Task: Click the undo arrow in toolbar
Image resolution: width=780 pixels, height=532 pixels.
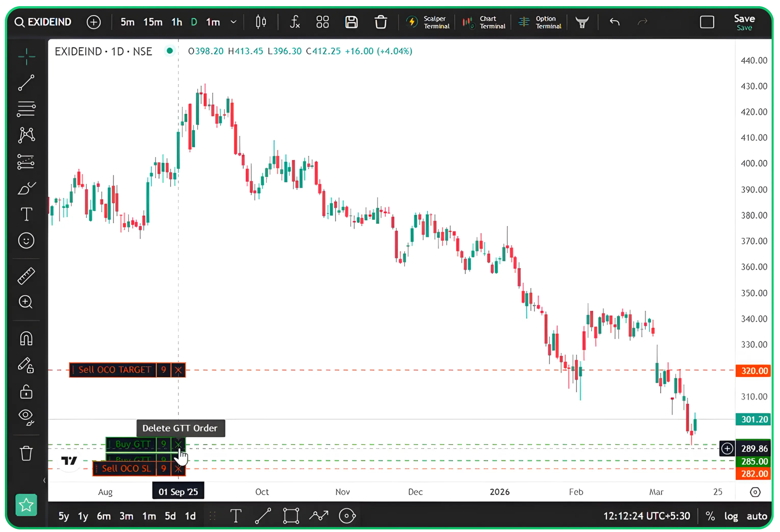Action: pyautogui.click(x=615, y=22)
